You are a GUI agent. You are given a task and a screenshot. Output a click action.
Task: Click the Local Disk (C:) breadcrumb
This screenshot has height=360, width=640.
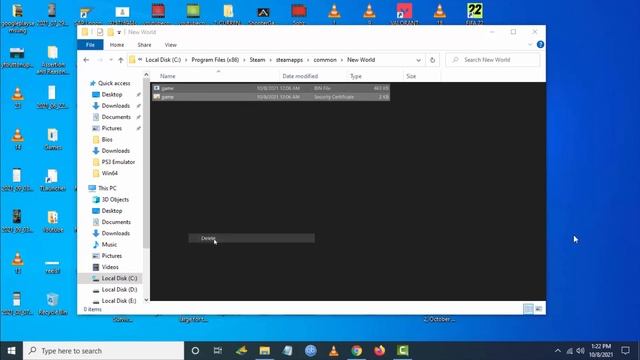click(163, 60)
